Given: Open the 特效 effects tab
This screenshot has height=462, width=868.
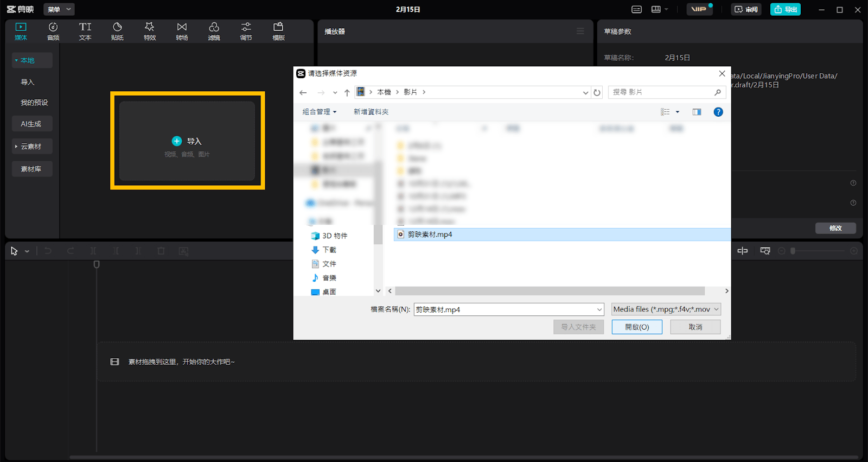Looking at the screenshot, I should (150, 31).
